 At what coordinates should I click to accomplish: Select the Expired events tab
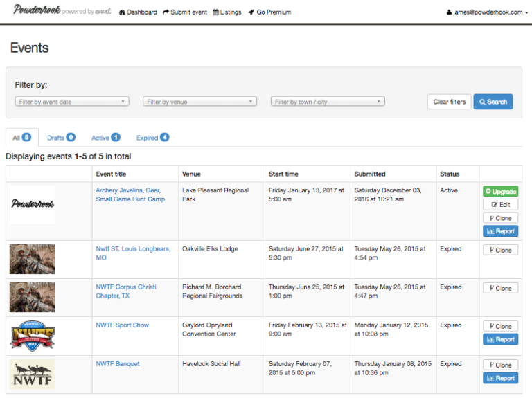[152, 138]
